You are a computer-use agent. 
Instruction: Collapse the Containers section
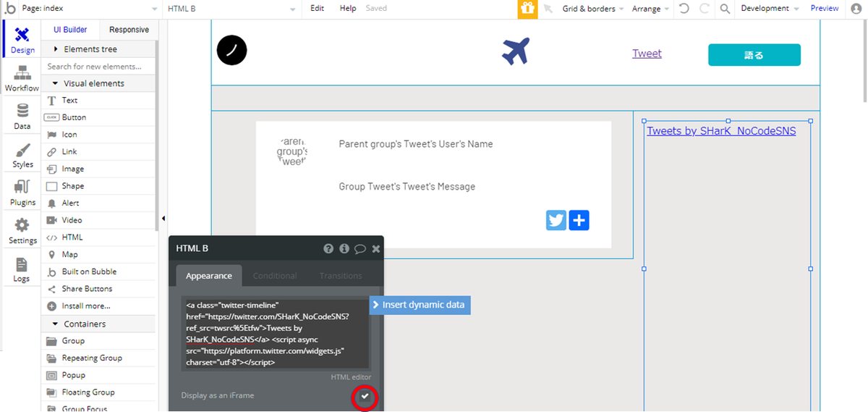click(x=98, y=324)
